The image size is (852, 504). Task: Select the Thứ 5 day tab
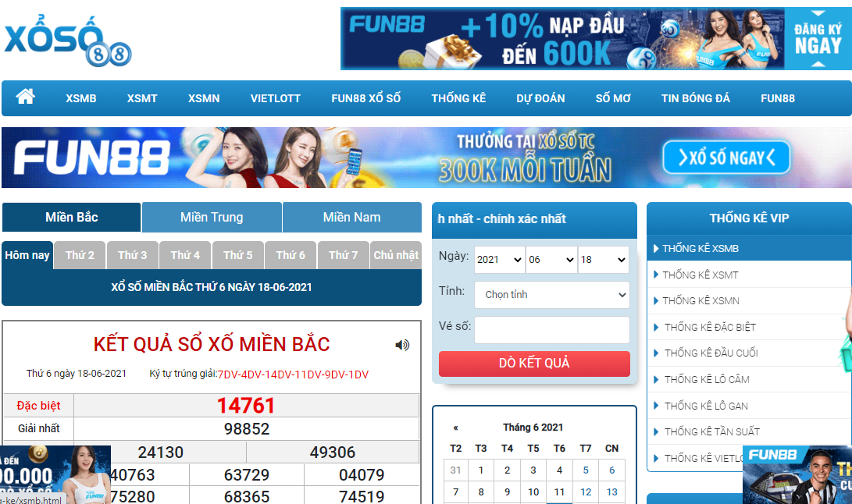(238, 255)
